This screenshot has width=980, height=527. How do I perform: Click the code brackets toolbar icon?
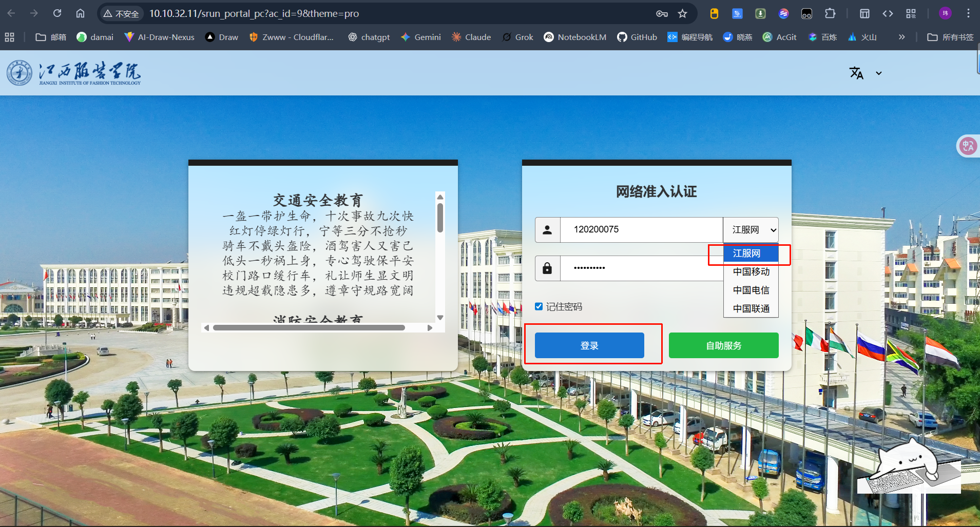(888, 14)
